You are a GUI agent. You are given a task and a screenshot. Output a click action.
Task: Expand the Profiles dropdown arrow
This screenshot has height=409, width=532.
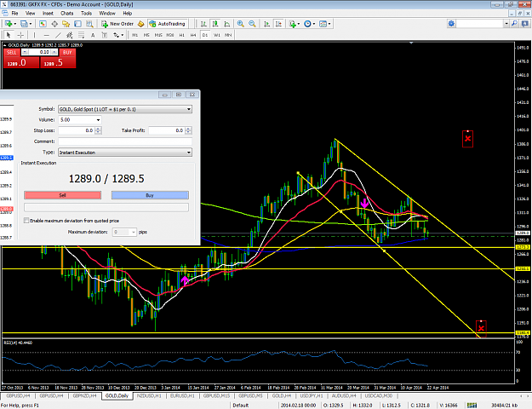[x=30, y=24]
